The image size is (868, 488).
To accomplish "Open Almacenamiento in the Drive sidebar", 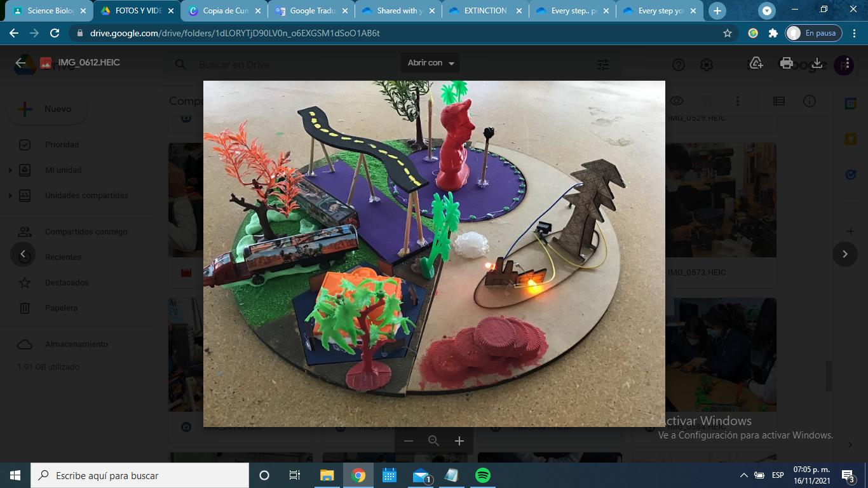I will [x=76, y=344].
